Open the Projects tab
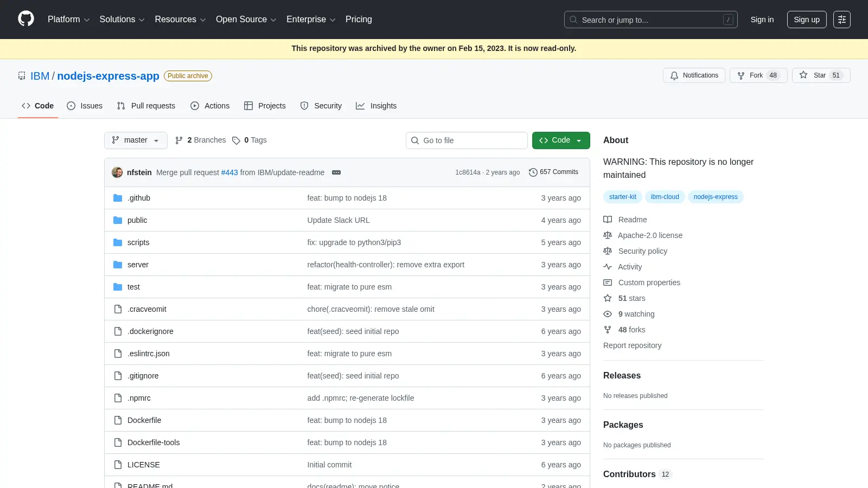Viewport: 868px width, 488px height. (x=265, y=106)
